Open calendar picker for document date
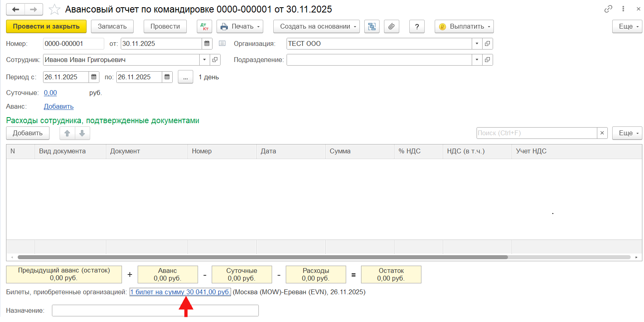The width and height of the screenshot is (644, 322). point(207,43)
